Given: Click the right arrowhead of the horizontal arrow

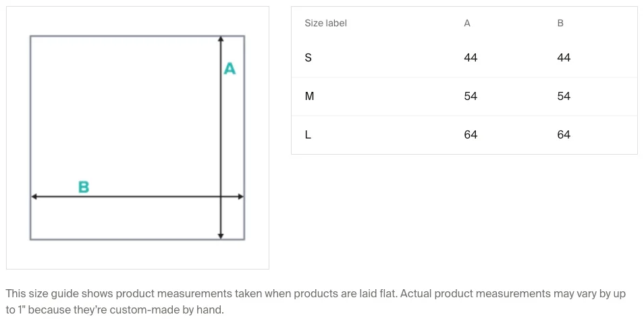Looking at the screenshot, I should 240,197.
